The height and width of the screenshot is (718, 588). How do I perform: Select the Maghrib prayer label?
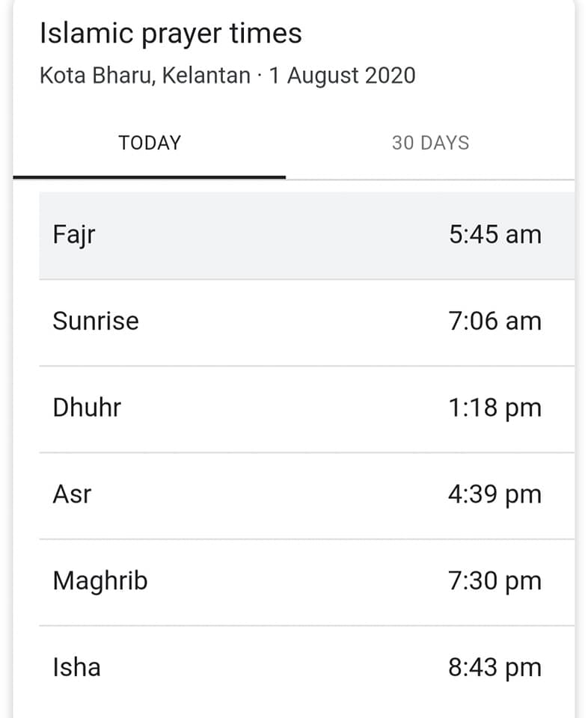[99, 582]
